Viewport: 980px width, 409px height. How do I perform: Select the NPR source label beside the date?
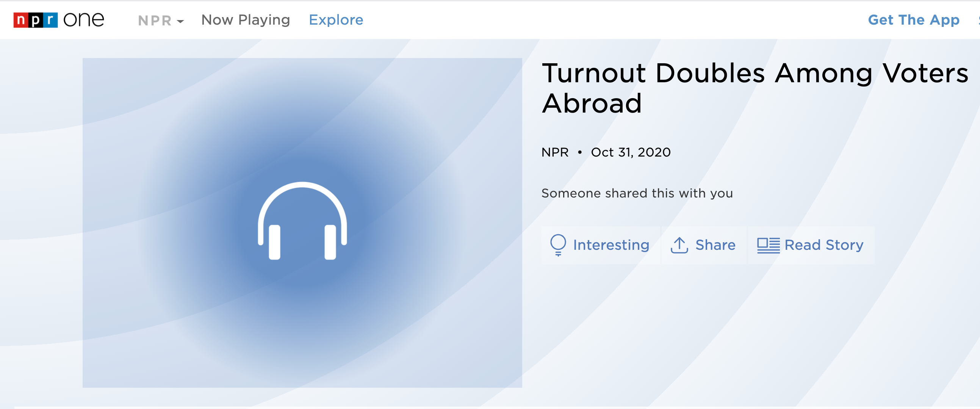[554, 152]
